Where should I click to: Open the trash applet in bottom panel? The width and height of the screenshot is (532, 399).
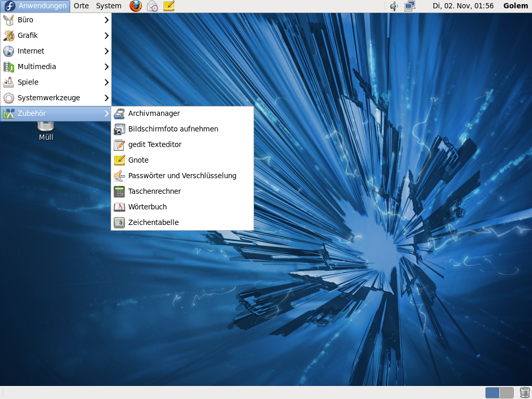click(x=524, y=393)
